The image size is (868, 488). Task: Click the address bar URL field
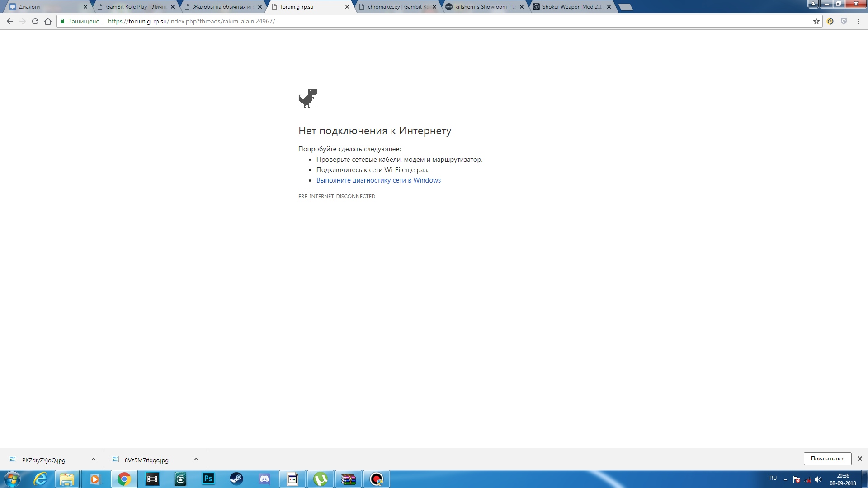(407, 21)
